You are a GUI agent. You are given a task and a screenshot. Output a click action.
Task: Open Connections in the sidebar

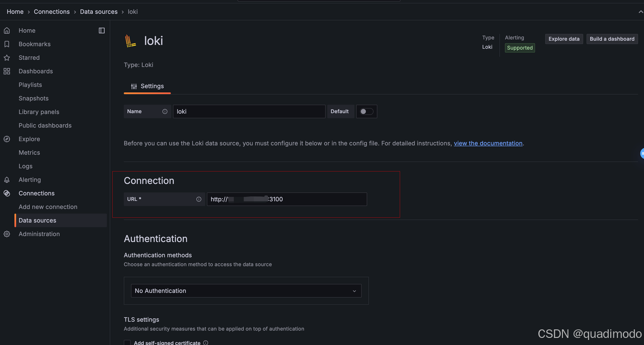pos(37,193)
